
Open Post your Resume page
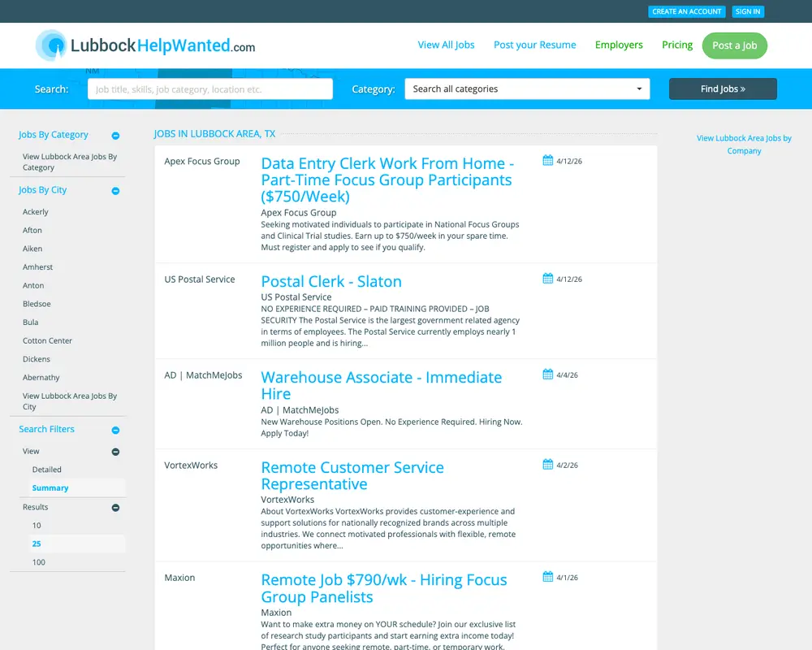point(534,45)
